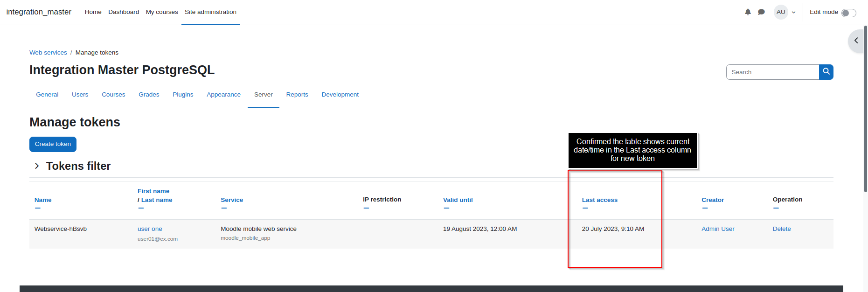Sort table by Creator column
The image size is (868, 292).
click(713, 200)
